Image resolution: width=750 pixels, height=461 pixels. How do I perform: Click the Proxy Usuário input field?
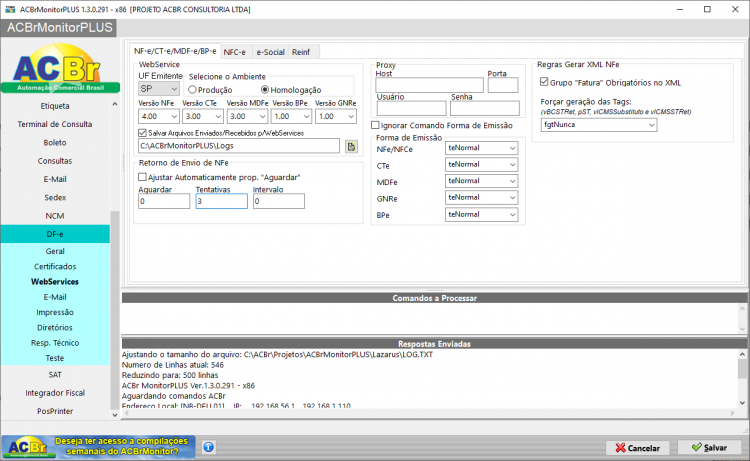pos(411,109)
